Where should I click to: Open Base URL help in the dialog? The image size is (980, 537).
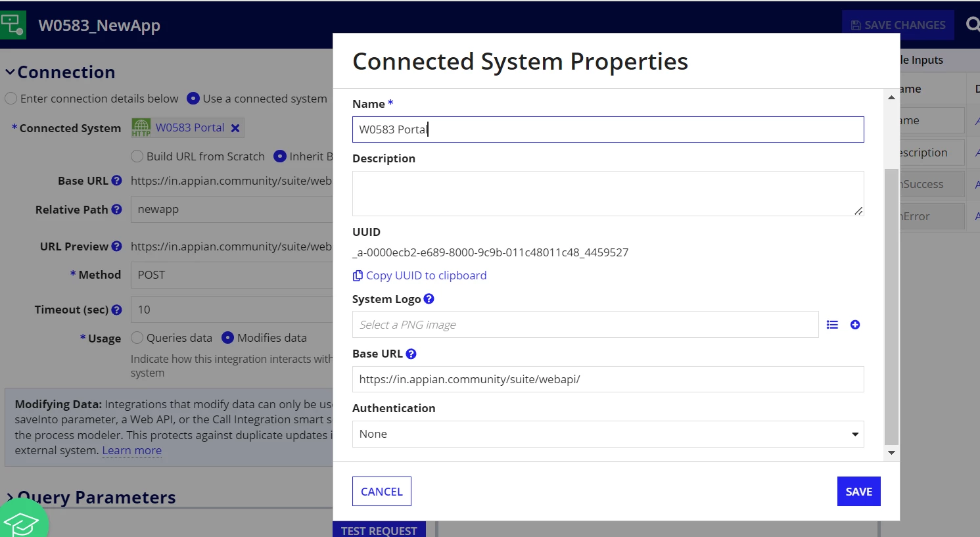point(411,354)
